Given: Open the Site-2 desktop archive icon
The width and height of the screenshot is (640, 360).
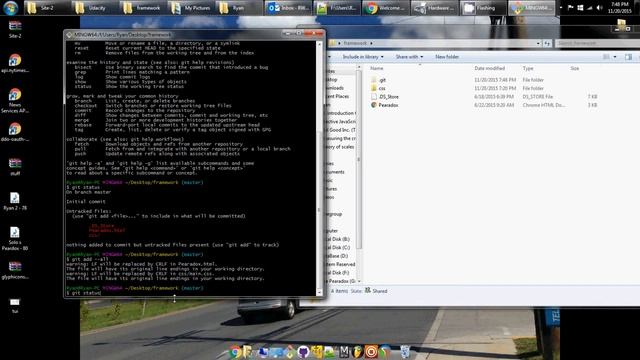Looking at the screenshot, I should click(15, 29).
